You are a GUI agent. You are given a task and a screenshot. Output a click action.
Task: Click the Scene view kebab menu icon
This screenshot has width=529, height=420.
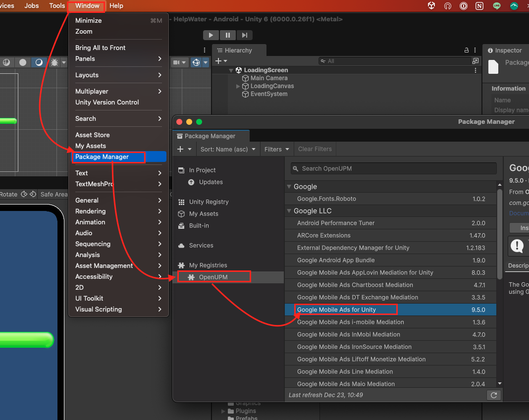click(x=205, y=50)
